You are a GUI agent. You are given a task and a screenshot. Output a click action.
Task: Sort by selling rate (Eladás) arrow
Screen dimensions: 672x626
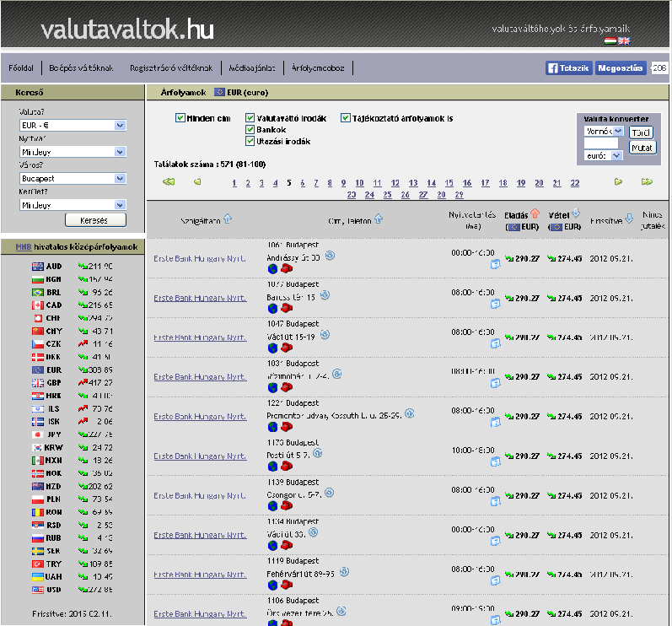(535, 213)
